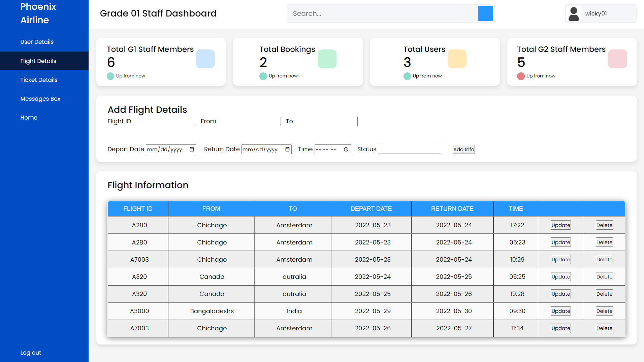644x362 pixels.
Task: Open the Return Date calendar picker
Action: pyautogui.click(x=287, y=150)
